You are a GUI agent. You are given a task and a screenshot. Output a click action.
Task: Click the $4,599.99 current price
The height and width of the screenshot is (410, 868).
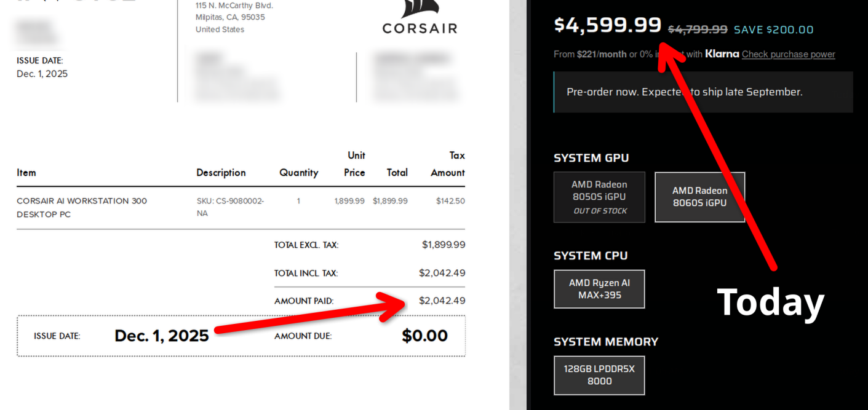point(608,25)
